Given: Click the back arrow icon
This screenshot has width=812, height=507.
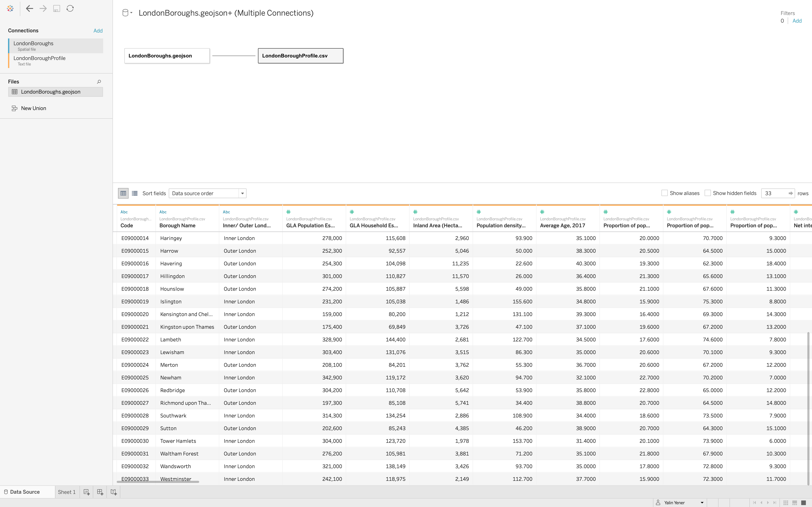Looking at the screenshot, I should [30, 9].
